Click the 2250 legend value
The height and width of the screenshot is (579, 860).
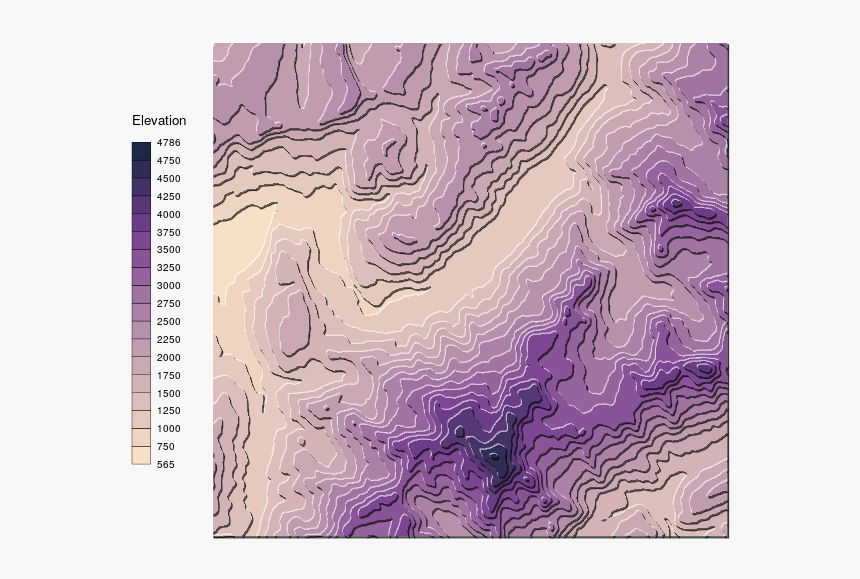(168, 340)
